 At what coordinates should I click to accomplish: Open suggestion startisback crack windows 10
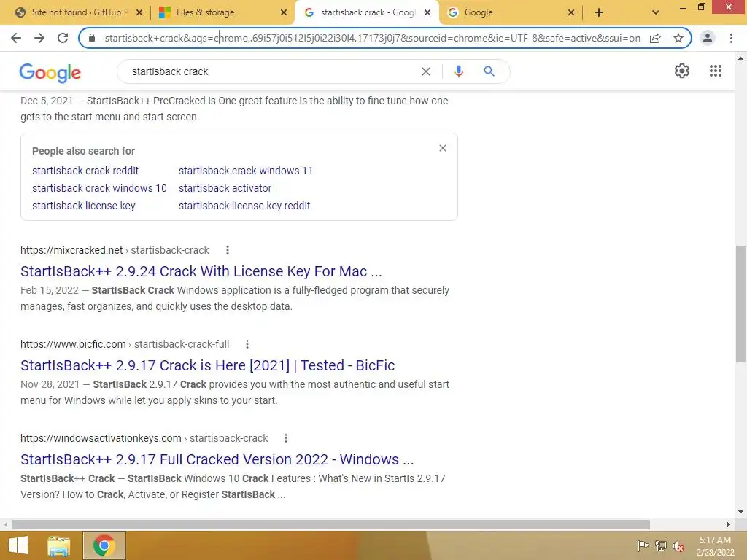(x=99, y=188)
